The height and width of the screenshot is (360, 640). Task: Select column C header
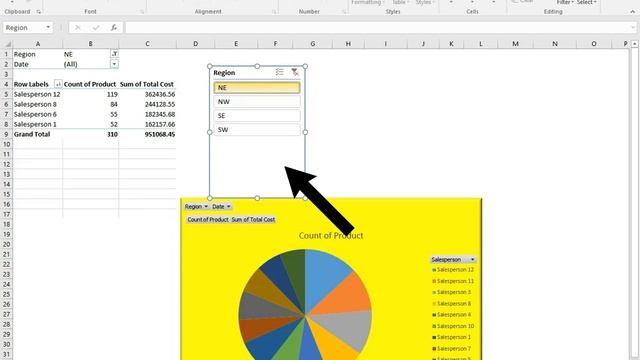[147, 44]
